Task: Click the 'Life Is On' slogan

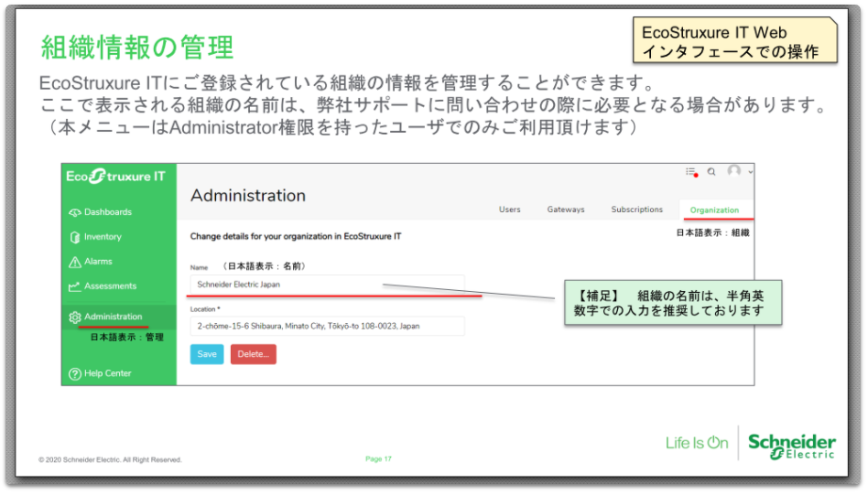Action: coord(697,443)
